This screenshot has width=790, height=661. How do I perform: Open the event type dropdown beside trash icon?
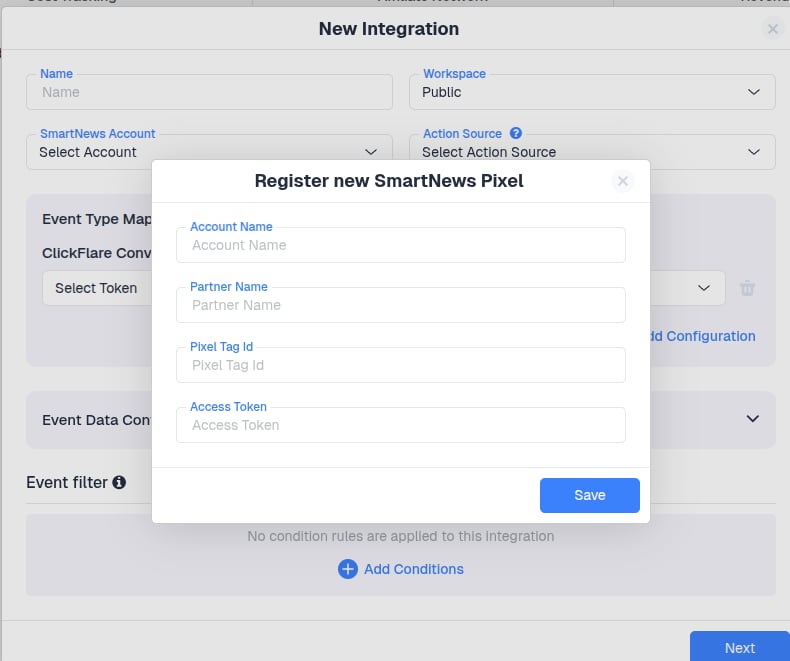pos(688,288)
